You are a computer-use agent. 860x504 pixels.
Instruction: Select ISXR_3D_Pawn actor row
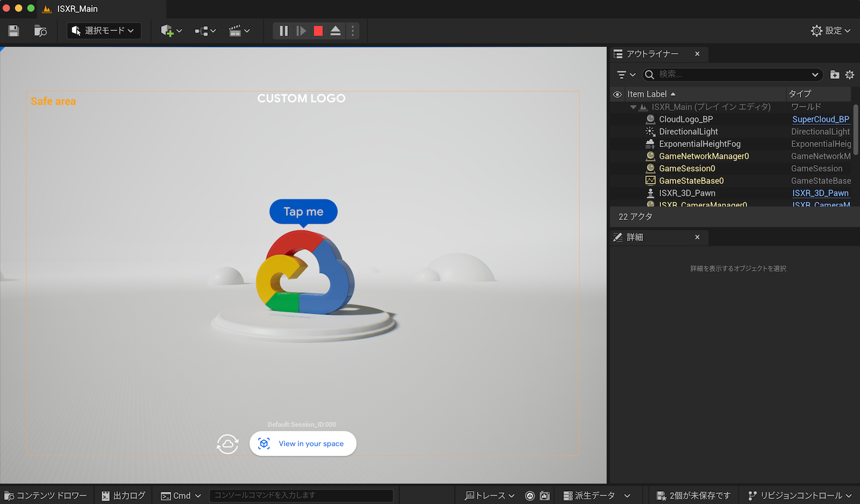pos(687,192)
